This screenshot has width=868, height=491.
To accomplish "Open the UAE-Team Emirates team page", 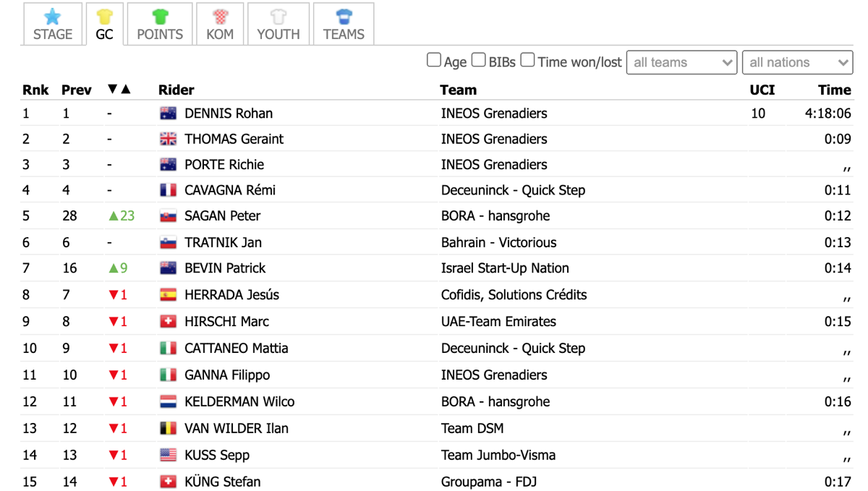I will tap(498, 321).
